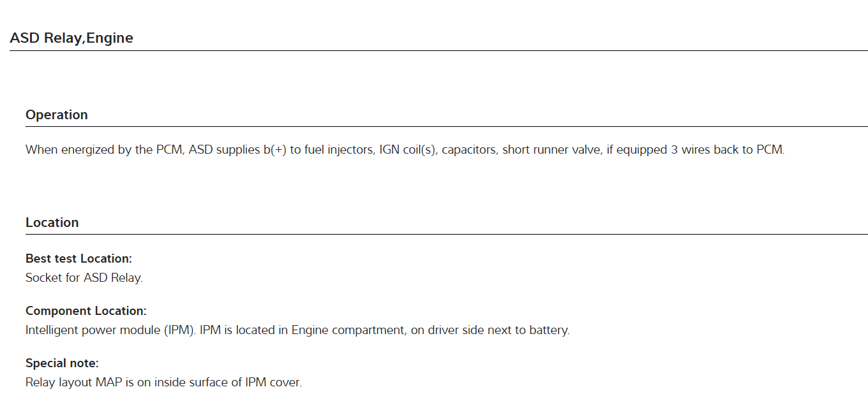
Task: Click the "Relay layout MAP" note sentence
Action: pos(163,383)
